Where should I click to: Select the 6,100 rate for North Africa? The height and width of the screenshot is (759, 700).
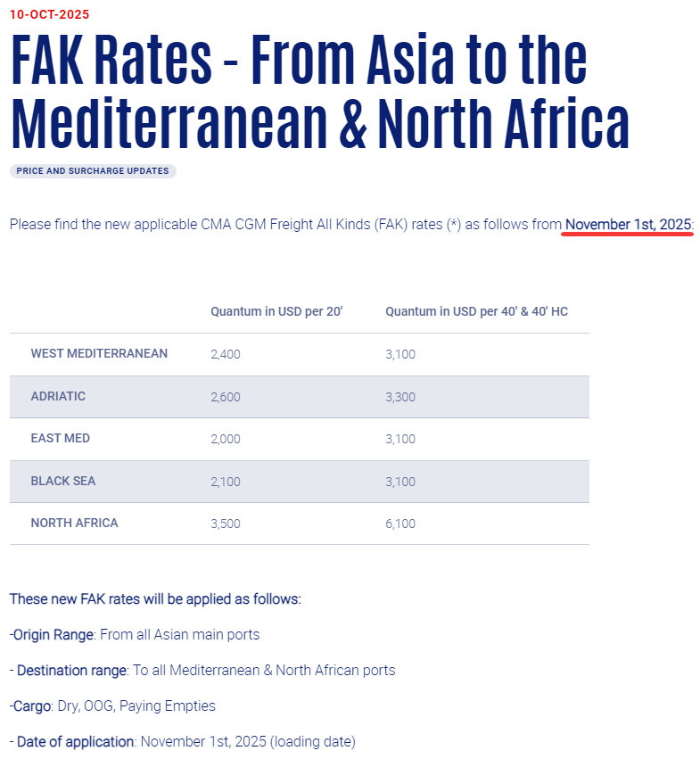point(400,524)
